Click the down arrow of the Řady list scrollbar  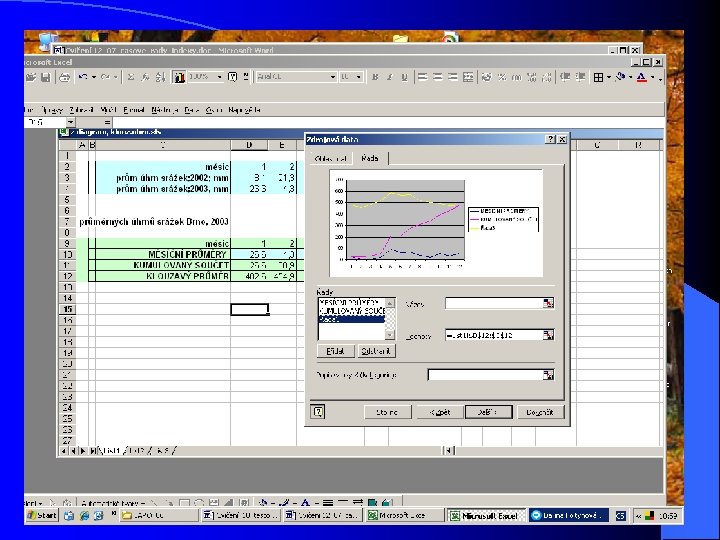390,335
